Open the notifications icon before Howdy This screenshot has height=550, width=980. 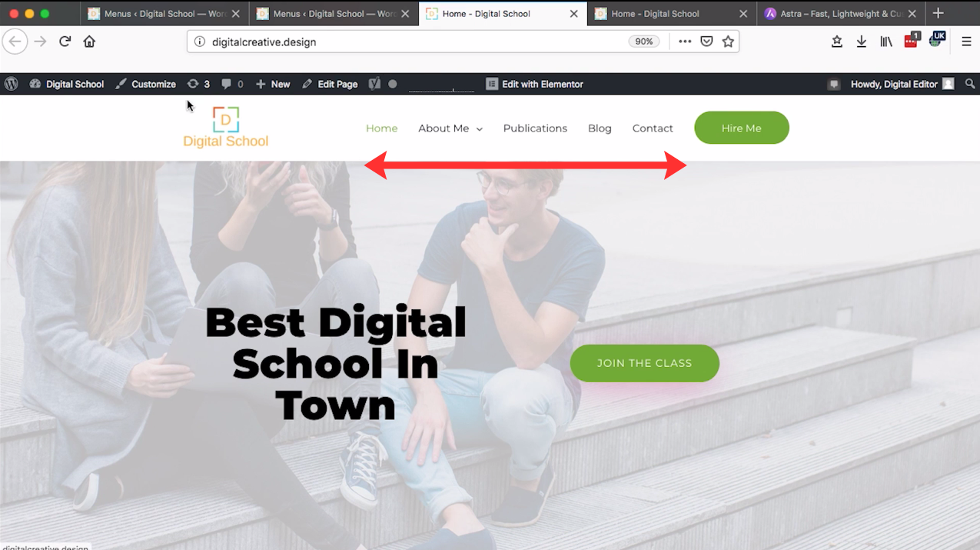[x=834, y=85]
